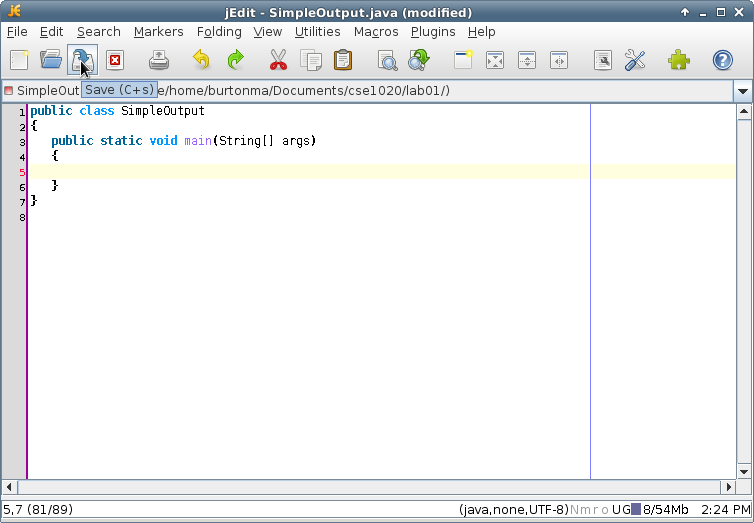754x523 pixels.
Task: Cut the selection with the scissors icon
Action: coord(278,60)
